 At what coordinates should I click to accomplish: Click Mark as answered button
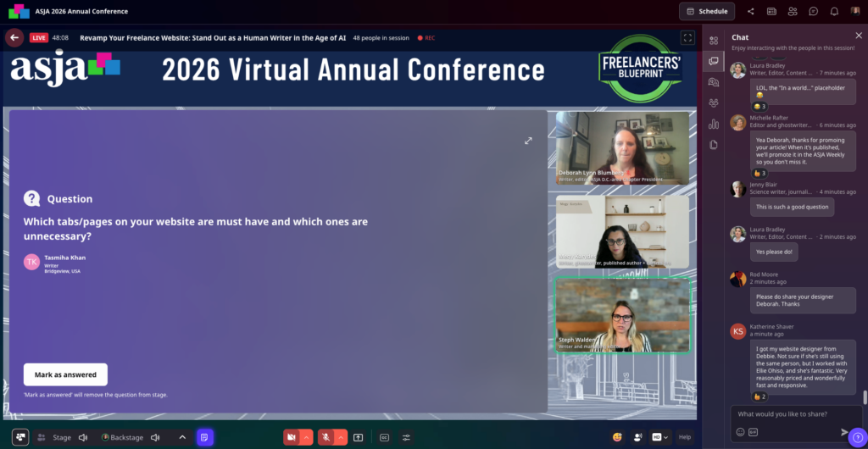65,374
